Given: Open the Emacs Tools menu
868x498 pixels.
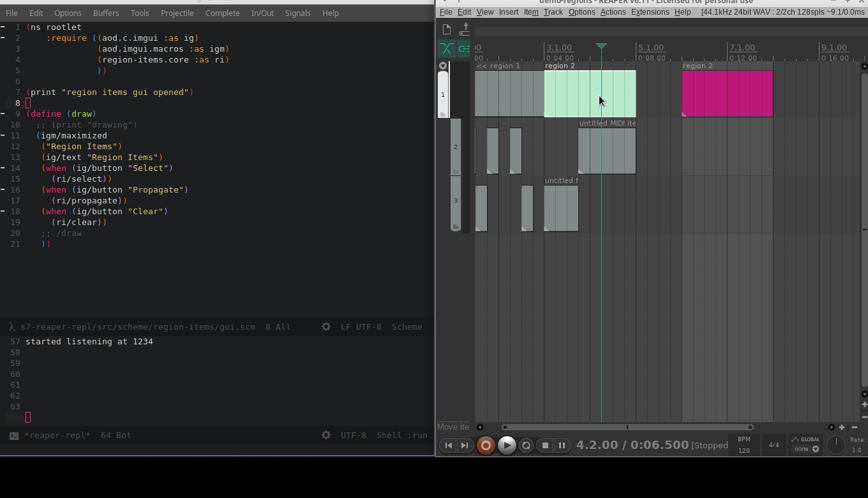Looking at the screenshot, I should (x=140, y=13).
